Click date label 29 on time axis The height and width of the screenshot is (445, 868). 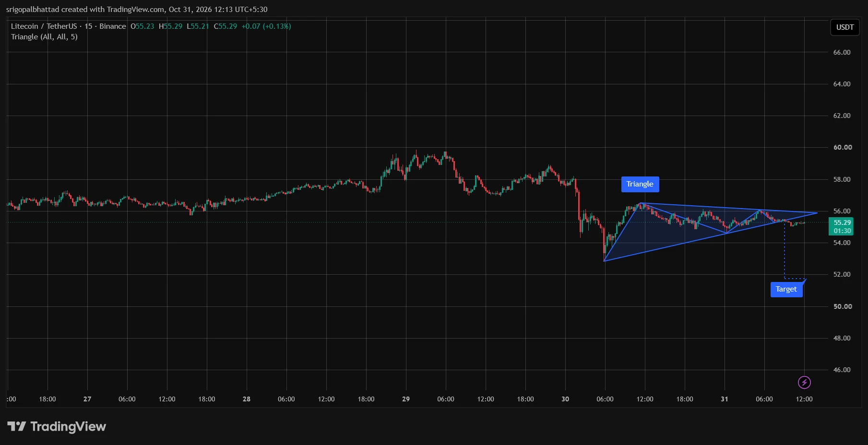[x=406, y=399]
